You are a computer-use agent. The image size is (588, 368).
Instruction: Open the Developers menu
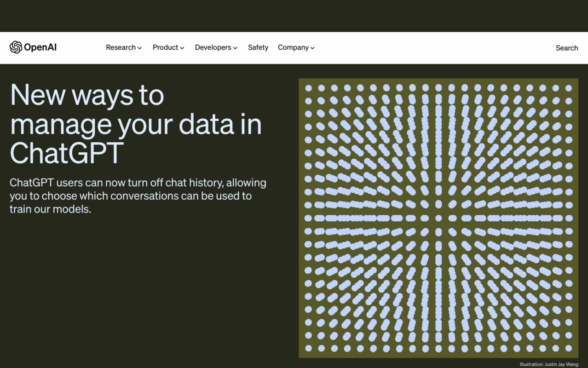216,47
